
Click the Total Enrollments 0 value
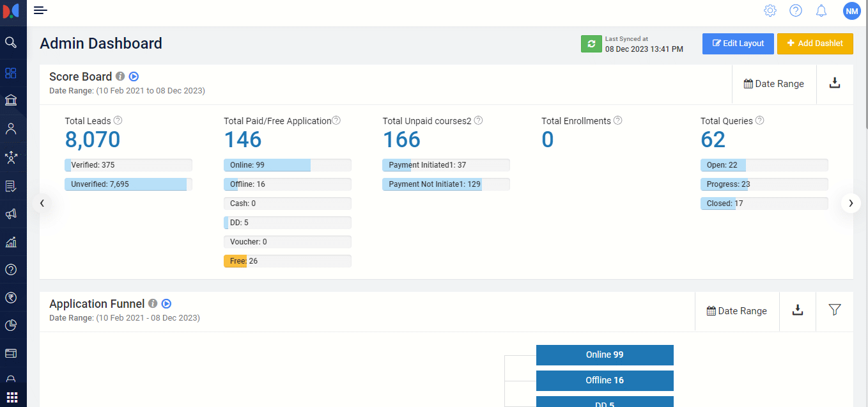click(548, 140)
